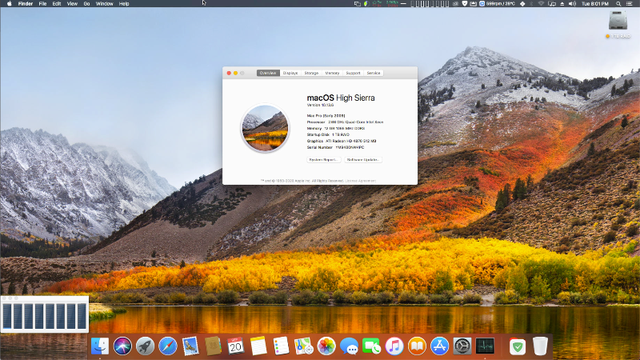The height and width of the screenshot is (360, 640).
Task: Open Activity Monitor icon in Dock
Action: 485,346
